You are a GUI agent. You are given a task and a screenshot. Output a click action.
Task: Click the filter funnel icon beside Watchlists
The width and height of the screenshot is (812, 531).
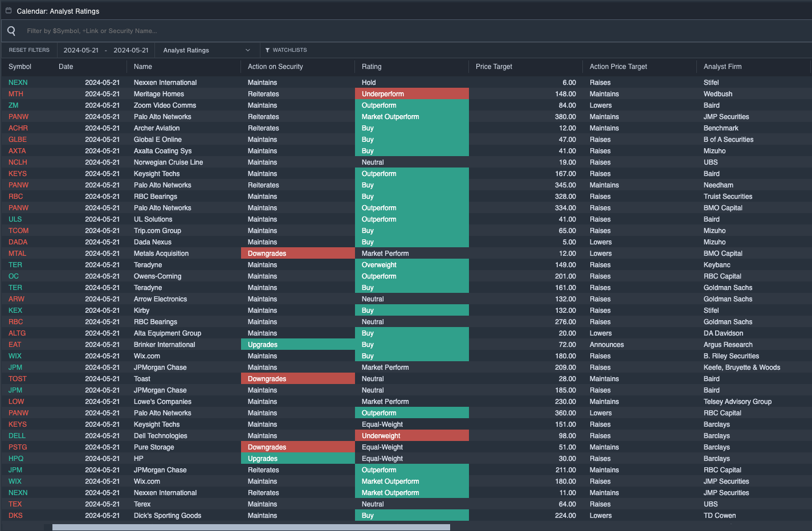[267, 50]
